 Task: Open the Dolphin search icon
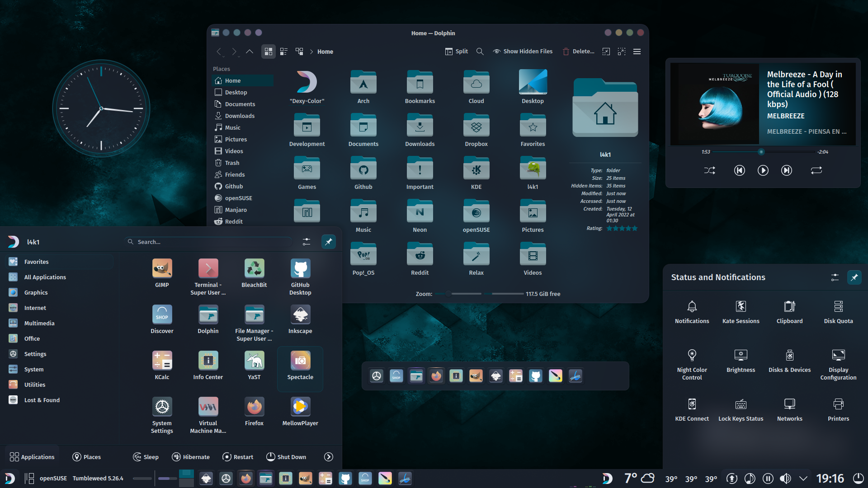(x=480, y=51)
